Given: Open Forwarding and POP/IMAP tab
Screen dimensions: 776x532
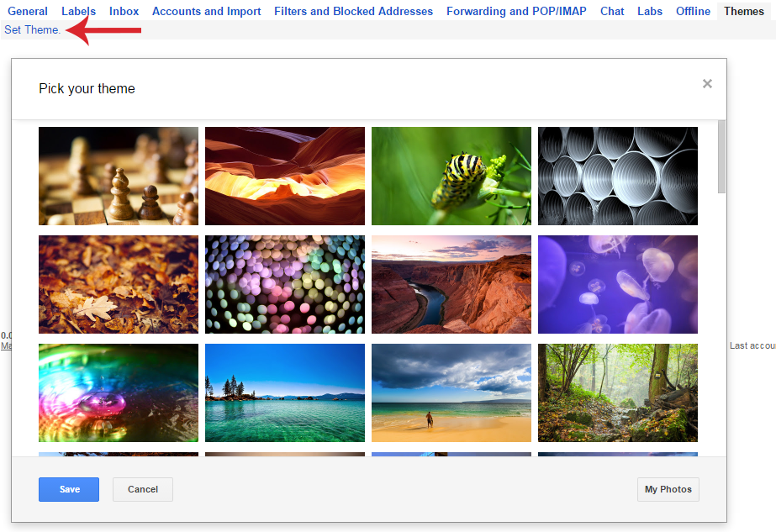Looking at the screenshot, I should click(x=516, y=11).
